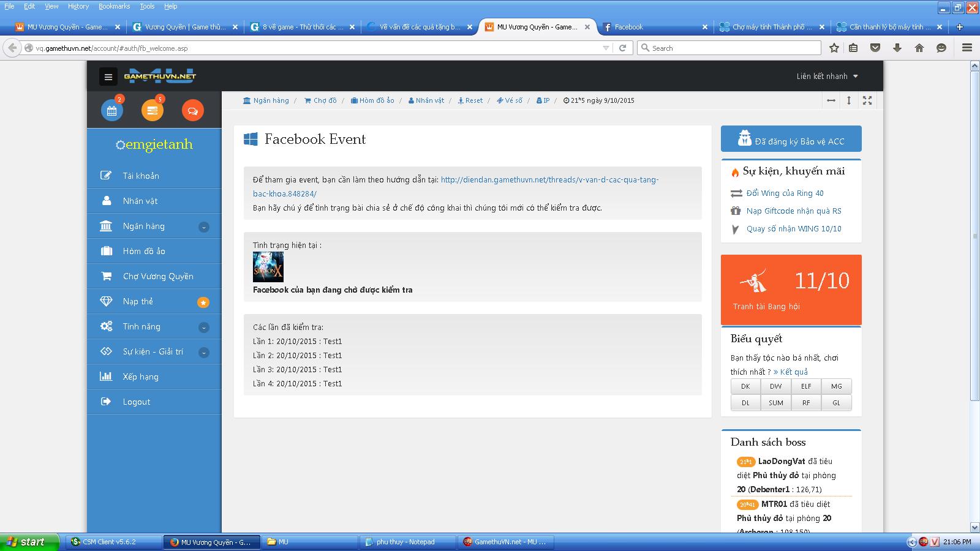The height and width of the screenshot is (551, 980).
Task: Click LaoDongVat in the boss list
Action: [782, 462]
